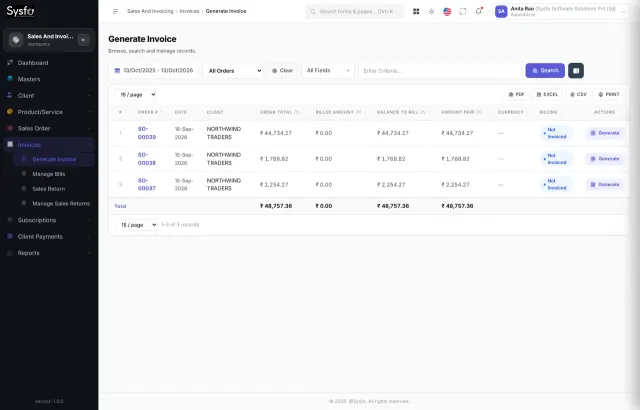Toggle the column view dark icon button
This screenshot has width=640, height=410.
[x=576, y=71]
